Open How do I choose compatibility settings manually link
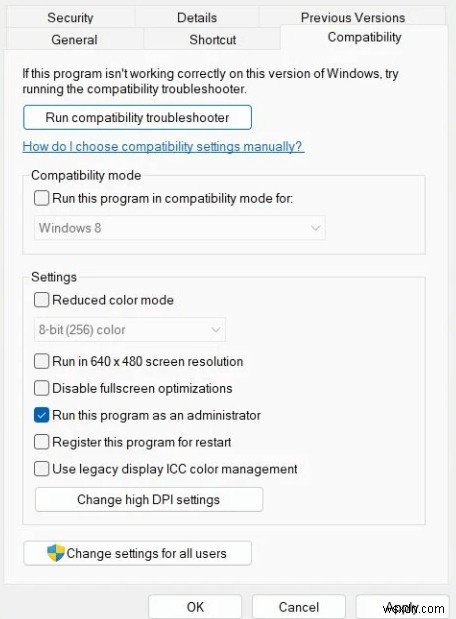This screenshot has height=619, width=456. click(x=163, y=146)
